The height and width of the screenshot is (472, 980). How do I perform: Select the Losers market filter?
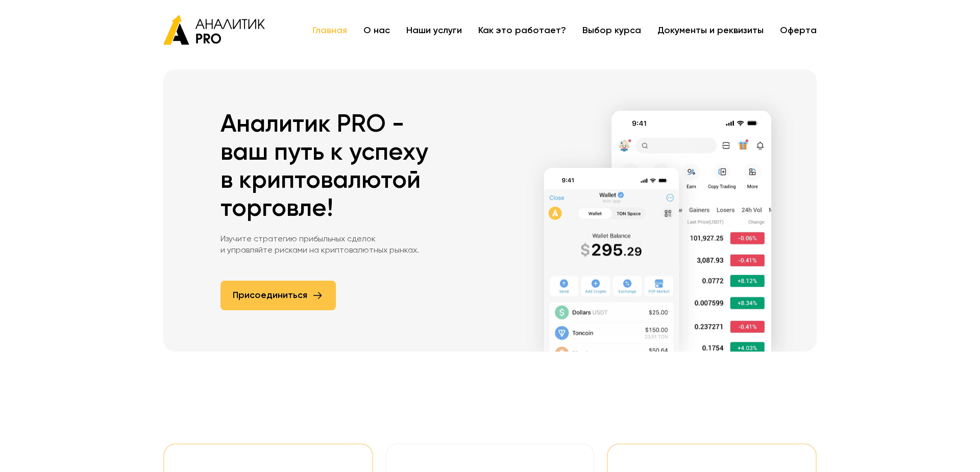tap(725, 210)
